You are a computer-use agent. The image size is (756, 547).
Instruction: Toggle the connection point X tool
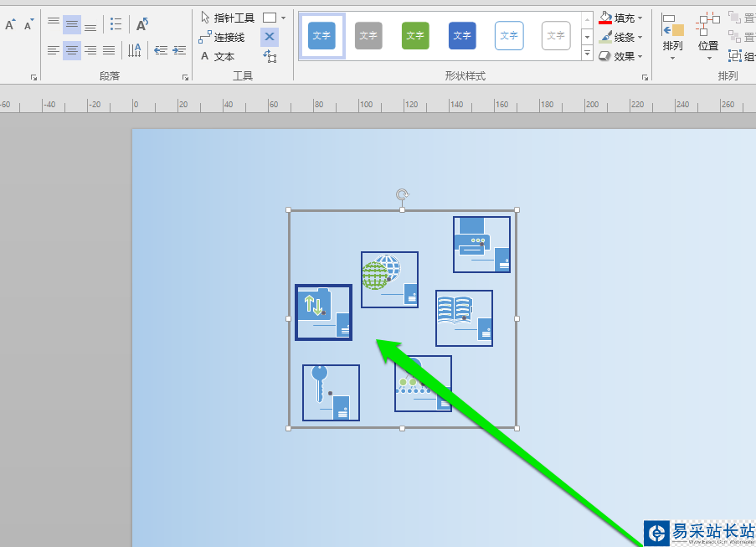270,37
